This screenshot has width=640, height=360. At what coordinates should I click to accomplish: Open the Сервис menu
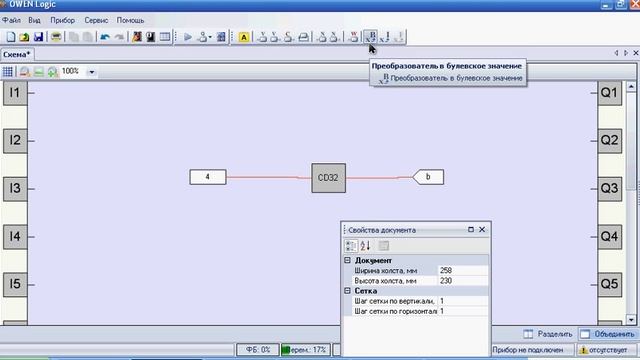pos(96,20)
